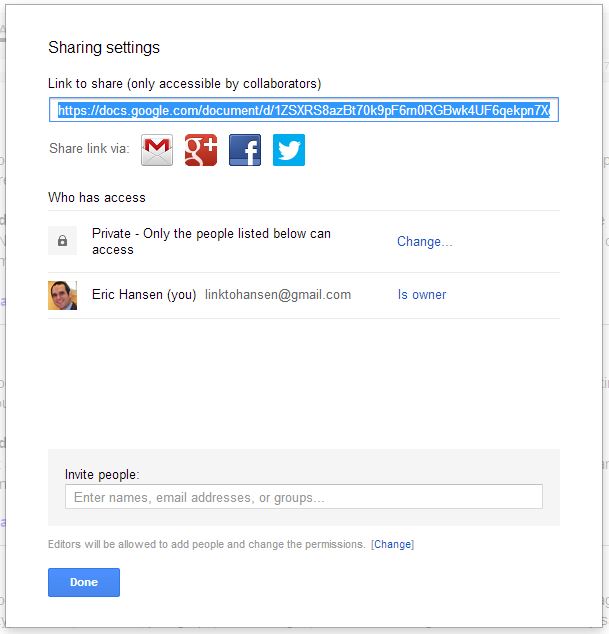The image size is (609, 634).
Task: Click the "Private - Only the people listed" text
Action: (x=211, y=241)
